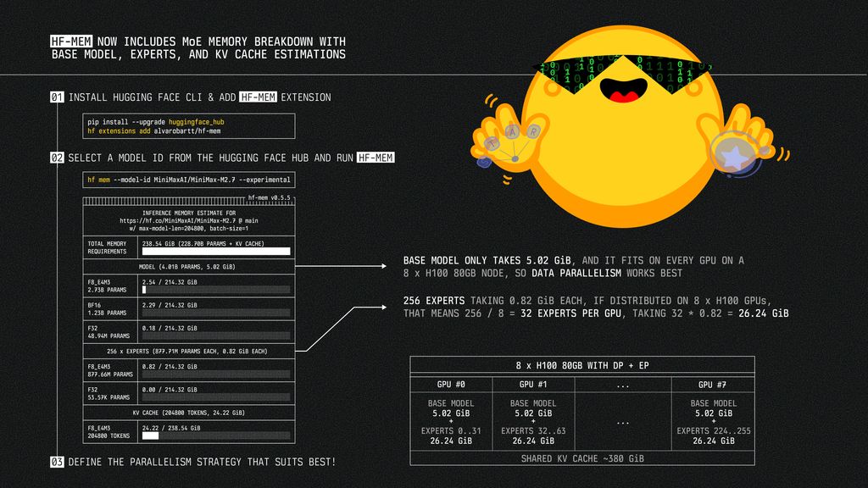Open the hf.co/MiniMaxAI/MiniMax-M2.7 link
This screenshot has height=488, width=868.
coord(189,220)
